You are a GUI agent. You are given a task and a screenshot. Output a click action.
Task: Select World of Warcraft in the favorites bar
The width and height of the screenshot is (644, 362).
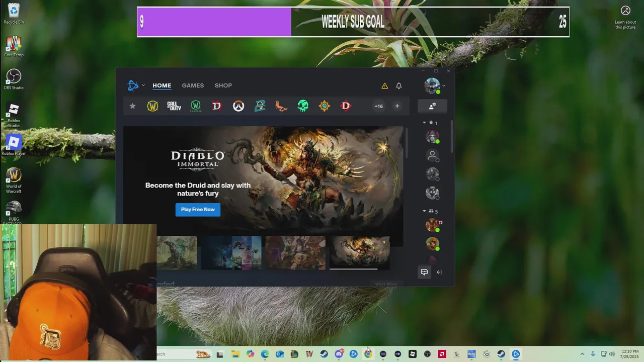(x=152, y=106)
